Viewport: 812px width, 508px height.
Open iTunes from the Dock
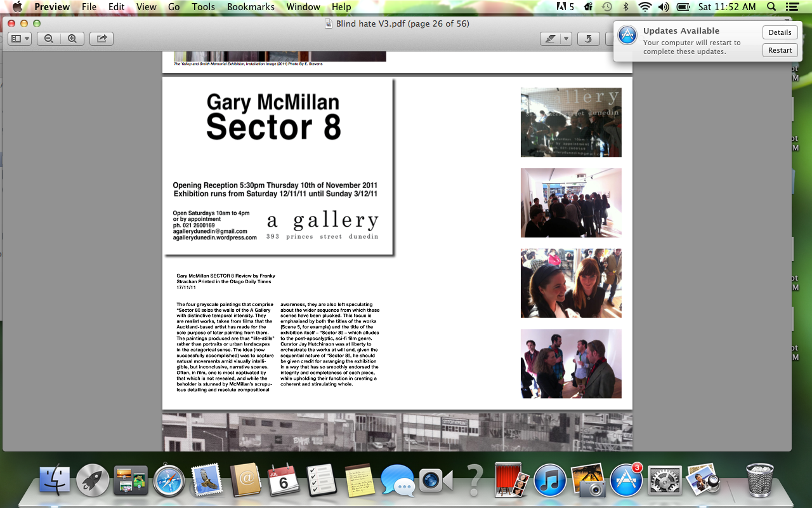(x=549, y=481)
